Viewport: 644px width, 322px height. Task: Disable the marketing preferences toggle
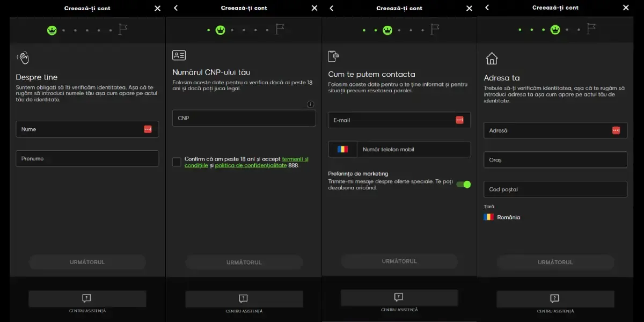[x=463, y=184]
